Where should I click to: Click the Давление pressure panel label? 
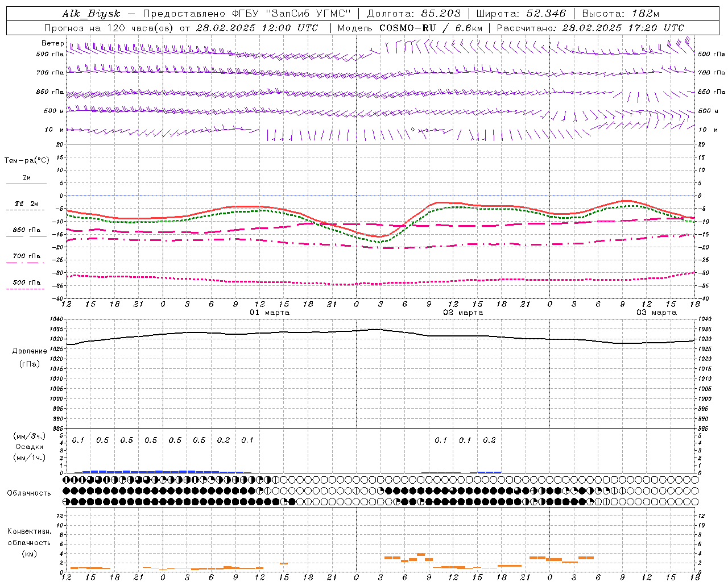(x=30, y=351)
